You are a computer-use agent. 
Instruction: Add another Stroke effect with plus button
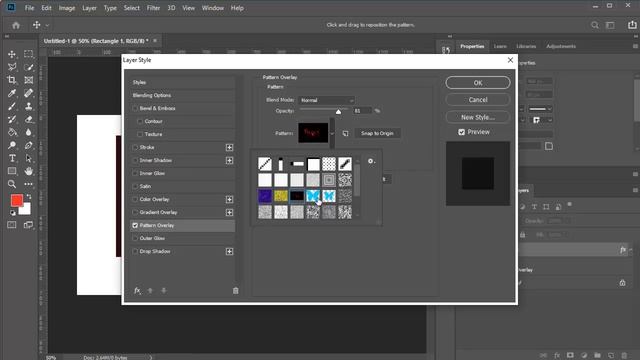229,147
